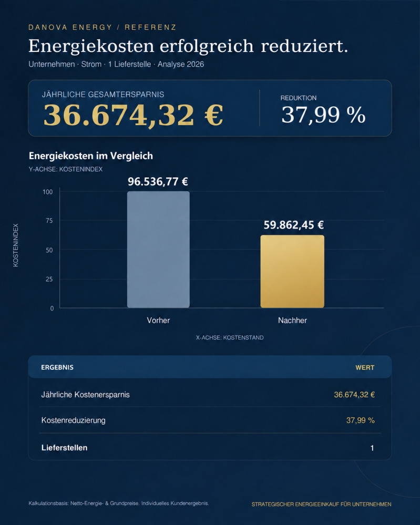Click the 'Kostenreduzierung' row label
Screen dimensions: 420x525
coord(74,420)
